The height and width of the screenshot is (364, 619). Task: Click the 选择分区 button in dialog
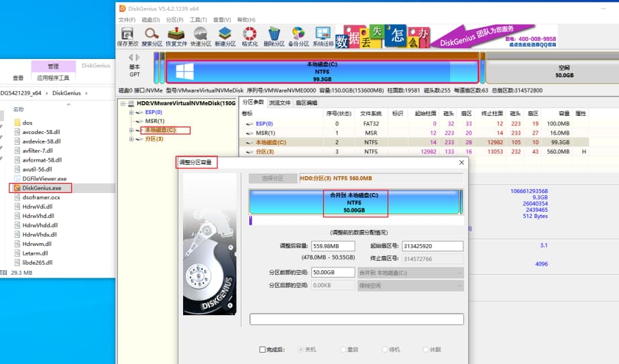click(x=273, y=178)
